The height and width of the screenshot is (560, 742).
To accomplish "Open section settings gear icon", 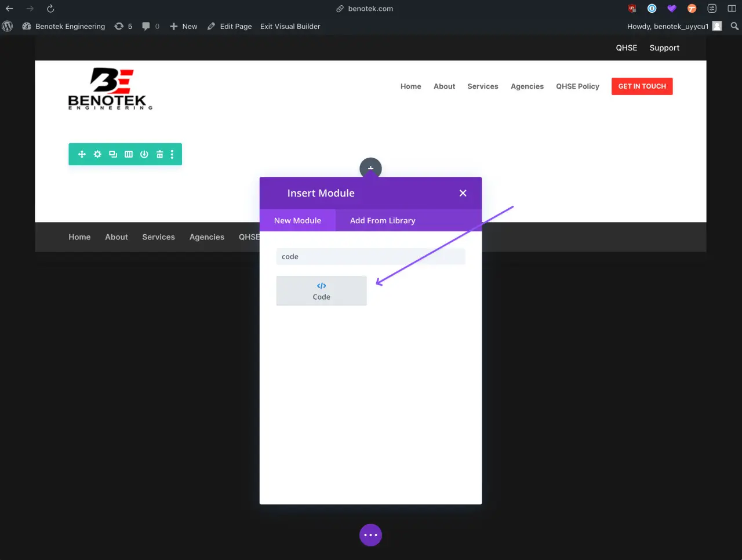I will click(97, 154).
